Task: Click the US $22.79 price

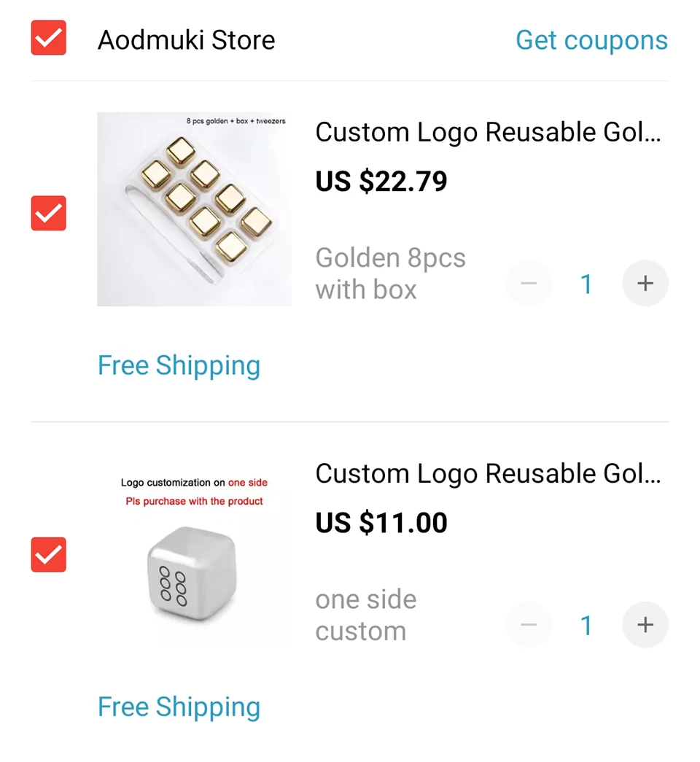Action: tap(381, 181)
